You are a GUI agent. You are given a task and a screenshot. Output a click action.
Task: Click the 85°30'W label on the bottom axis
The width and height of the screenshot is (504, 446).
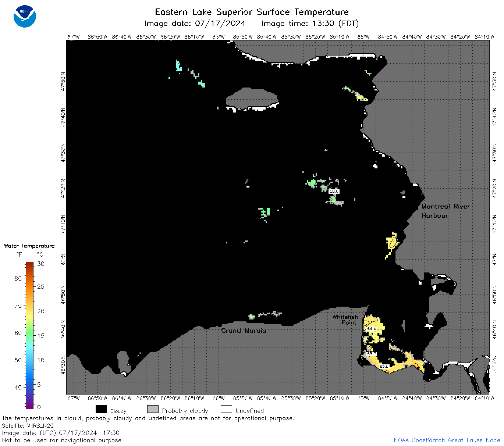click(x=291, y=398)
